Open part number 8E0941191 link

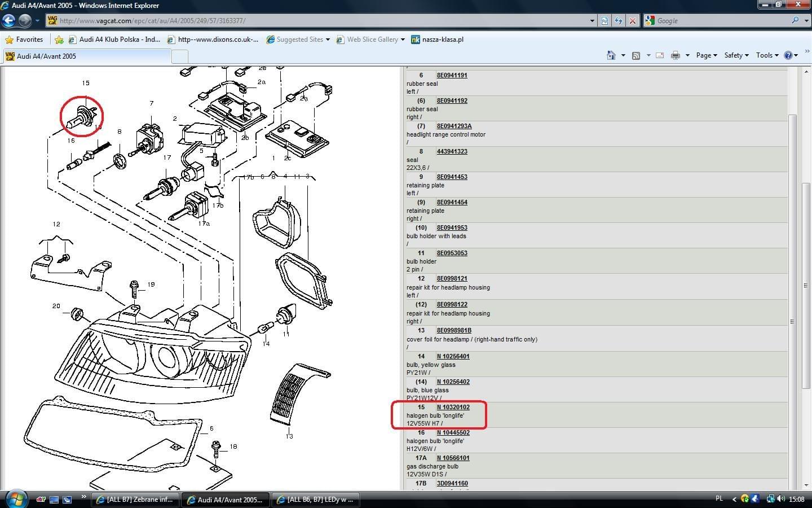(x=452, y=75)
